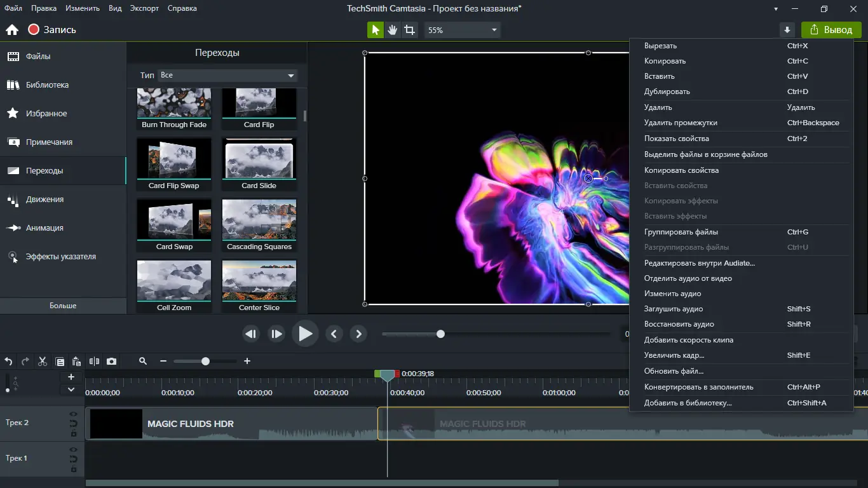Click the green Вывод export button
Viewport: 868px width, 488px height.
point(831,30)
